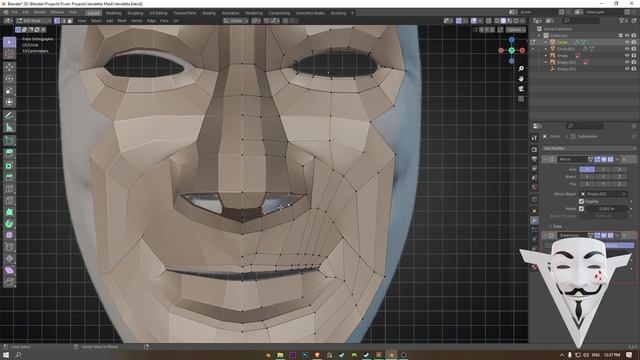Open the Edit Mode dropdown
This screenshot has width=640, height=360.
tap(33, 20)
